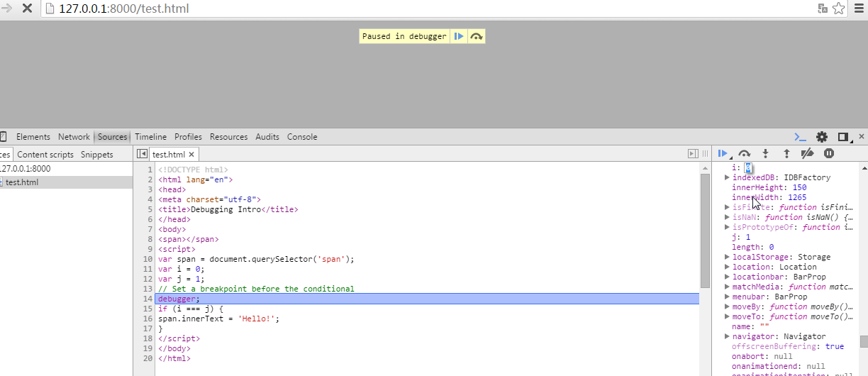Open DevTools settings gear
Image resolution: width=868 pixels, height=376 pixels.
tap(822, 137)
